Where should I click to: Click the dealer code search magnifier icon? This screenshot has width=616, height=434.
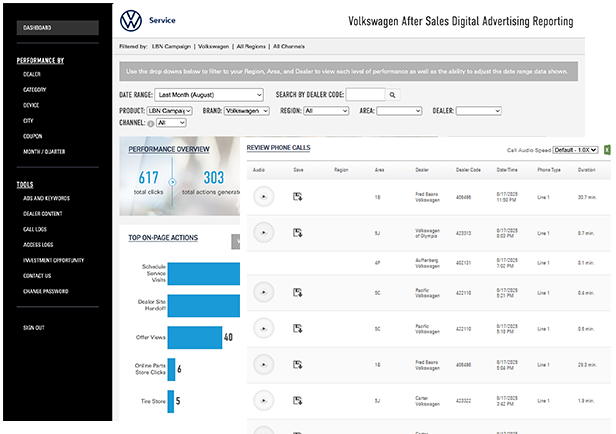click(x=392, y=95)
